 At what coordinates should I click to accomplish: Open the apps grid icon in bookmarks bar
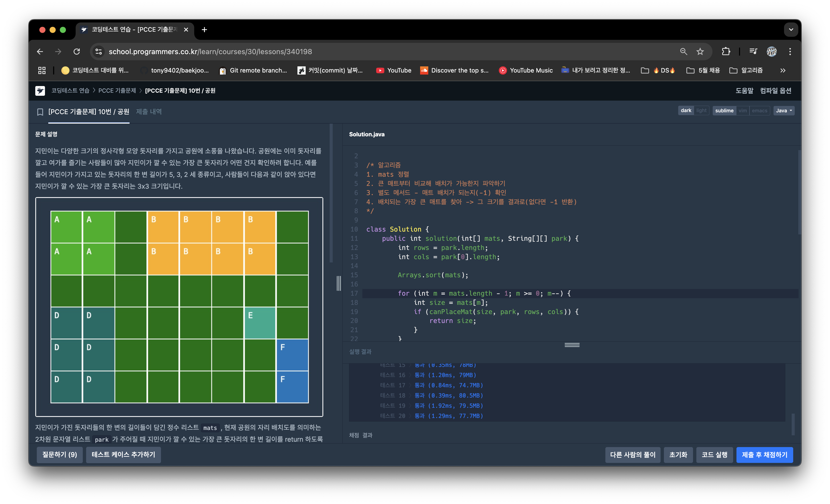click(42, 70)
